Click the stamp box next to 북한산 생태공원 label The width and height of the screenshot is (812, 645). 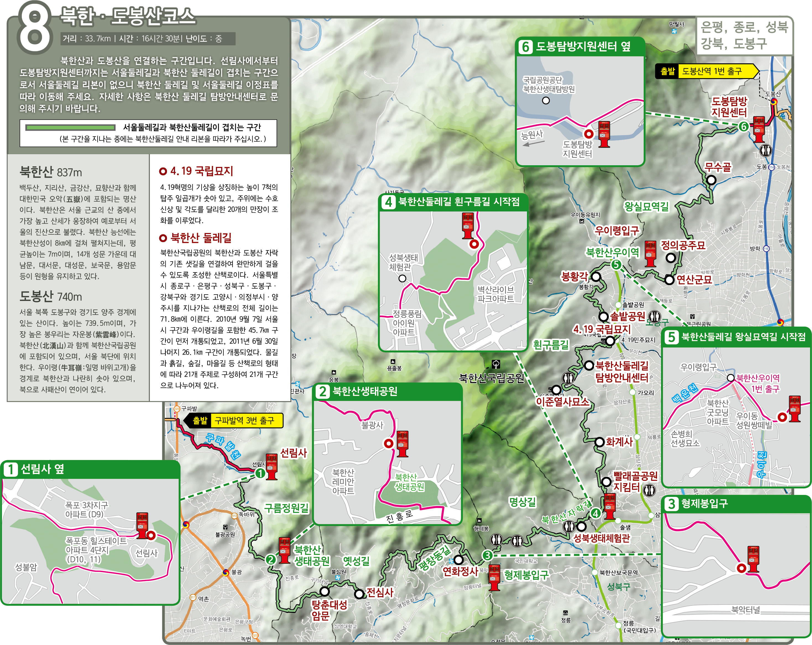[x=284, y=550]
